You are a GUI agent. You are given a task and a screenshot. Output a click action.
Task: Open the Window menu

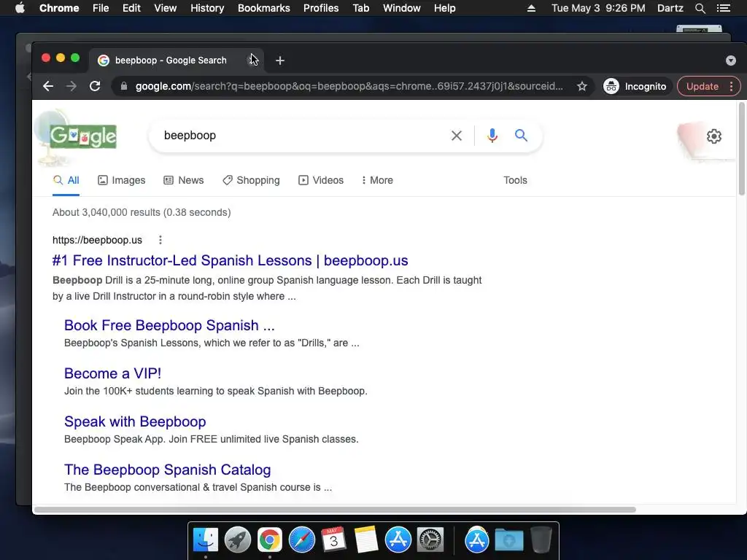tap(402, 8)
